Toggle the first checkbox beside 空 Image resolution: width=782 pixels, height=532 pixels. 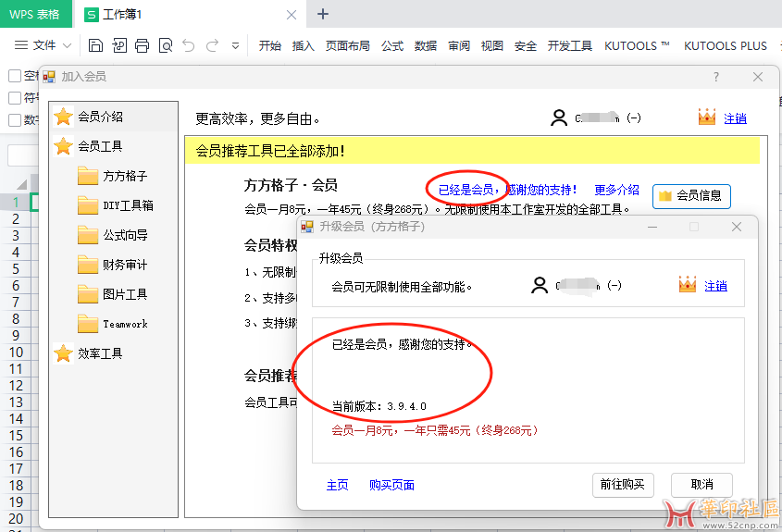15,77
